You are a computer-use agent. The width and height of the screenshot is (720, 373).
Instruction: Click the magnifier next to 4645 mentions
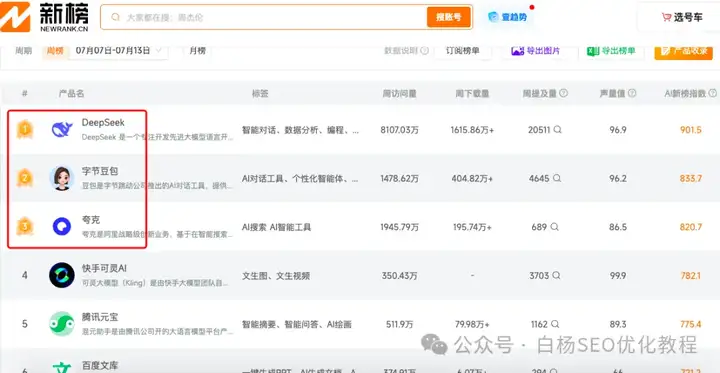point(557,178)
